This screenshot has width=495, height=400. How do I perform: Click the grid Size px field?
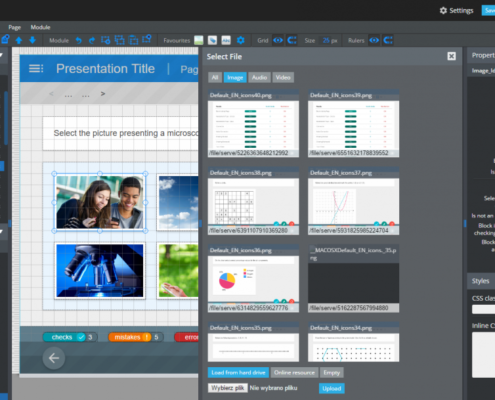[330, 40]
